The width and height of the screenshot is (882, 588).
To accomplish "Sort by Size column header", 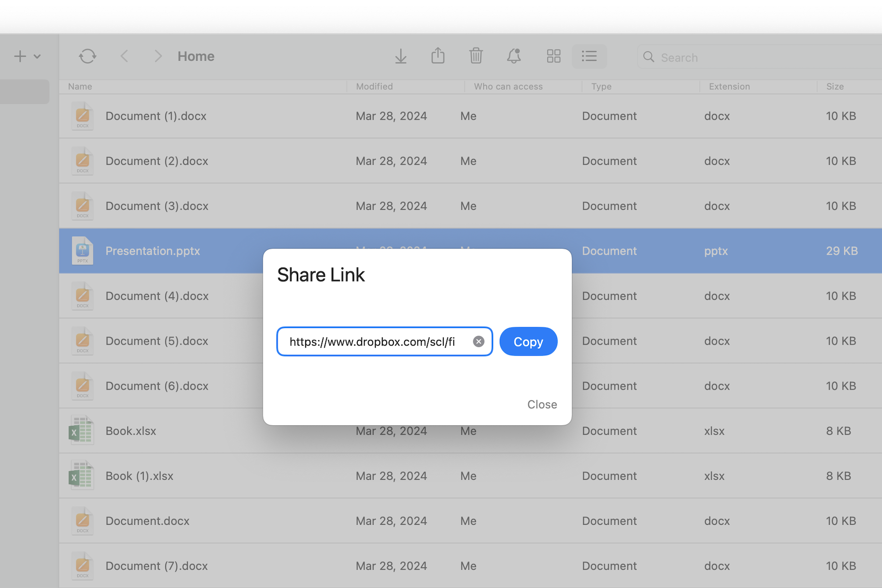I will pos(835,87).
